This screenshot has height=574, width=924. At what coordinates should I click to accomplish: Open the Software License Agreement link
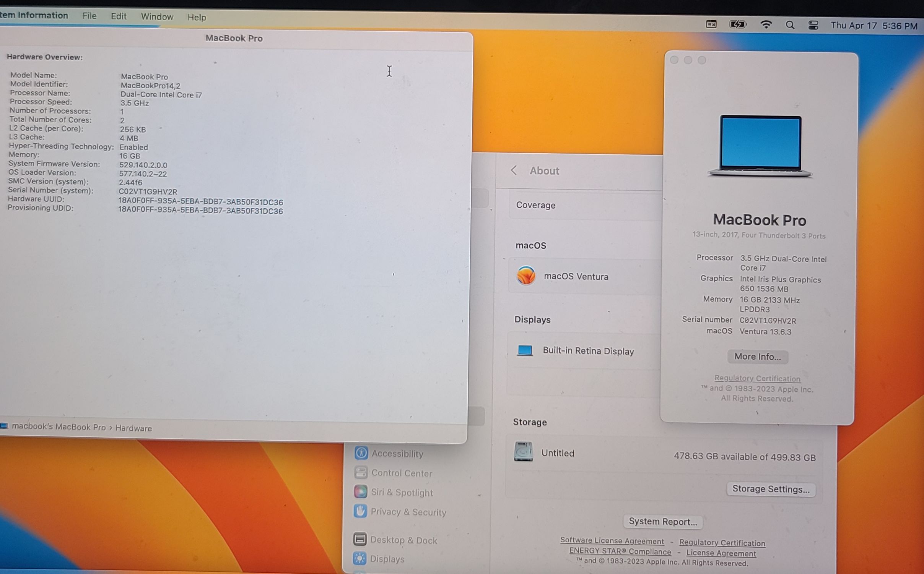(x=612, y=541)
